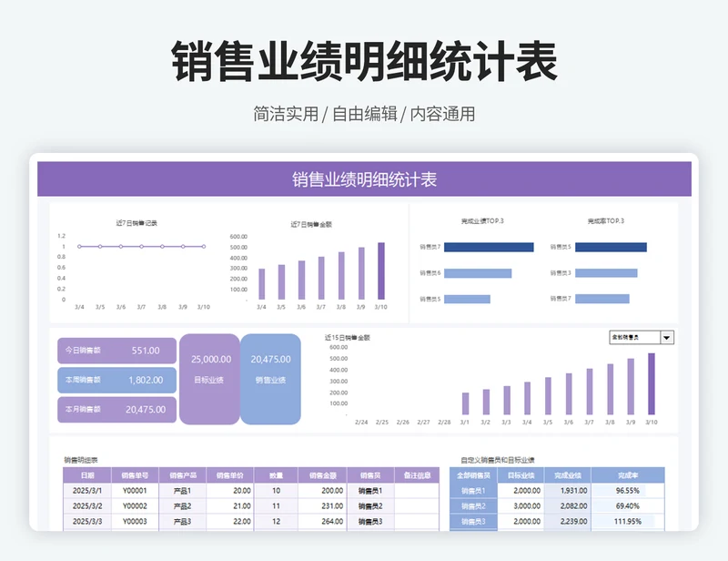Click the 3/10 point on 近7日销售记录 line
This screenshot has height=561, width=728.
(x=204, y=246)
